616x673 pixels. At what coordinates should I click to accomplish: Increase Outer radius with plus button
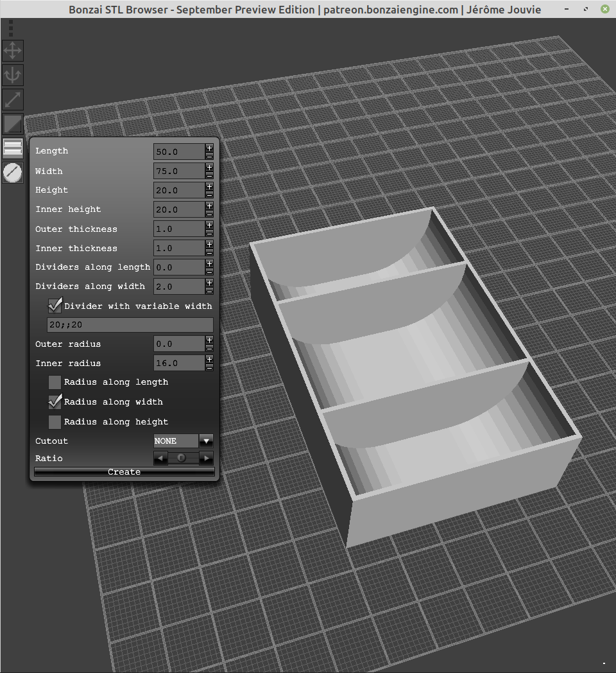coord(209,340)
